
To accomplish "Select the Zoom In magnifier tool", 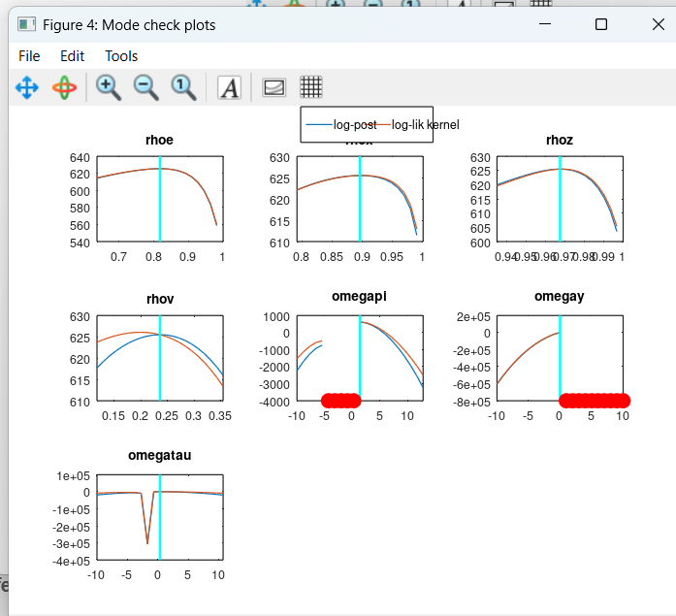I will point(109,87).
